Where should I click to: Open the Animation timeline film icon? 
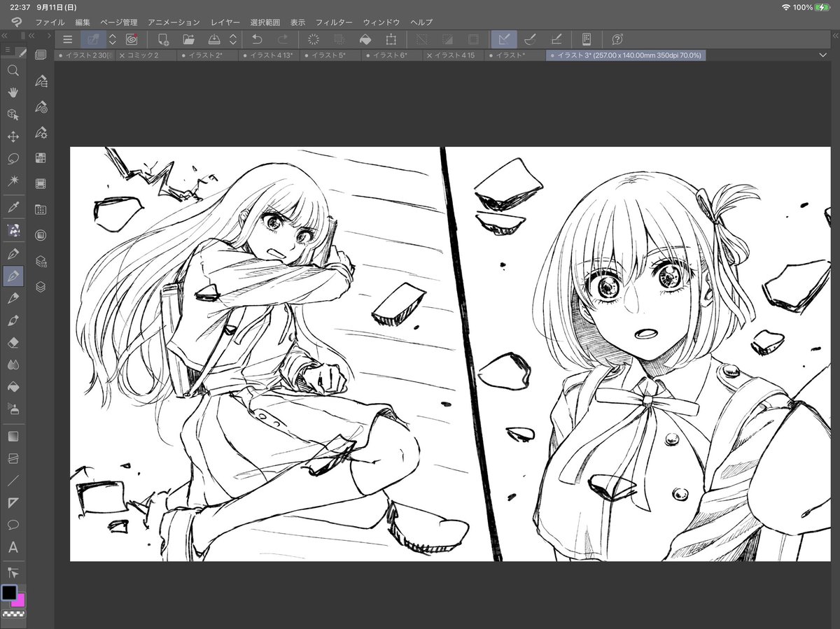[x=41, y=183]
